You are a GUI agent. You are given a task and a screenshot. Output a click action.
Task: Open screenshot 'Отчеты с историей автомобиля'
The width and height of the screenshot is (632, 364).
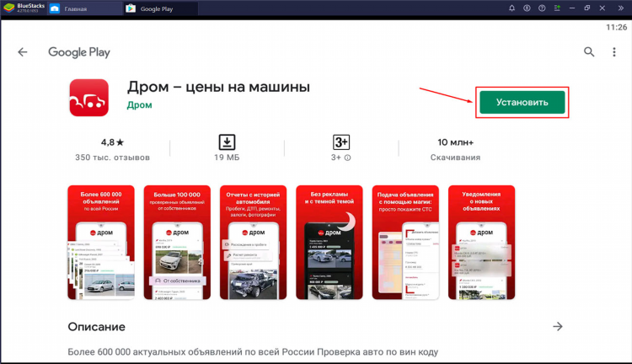(253, 243)
